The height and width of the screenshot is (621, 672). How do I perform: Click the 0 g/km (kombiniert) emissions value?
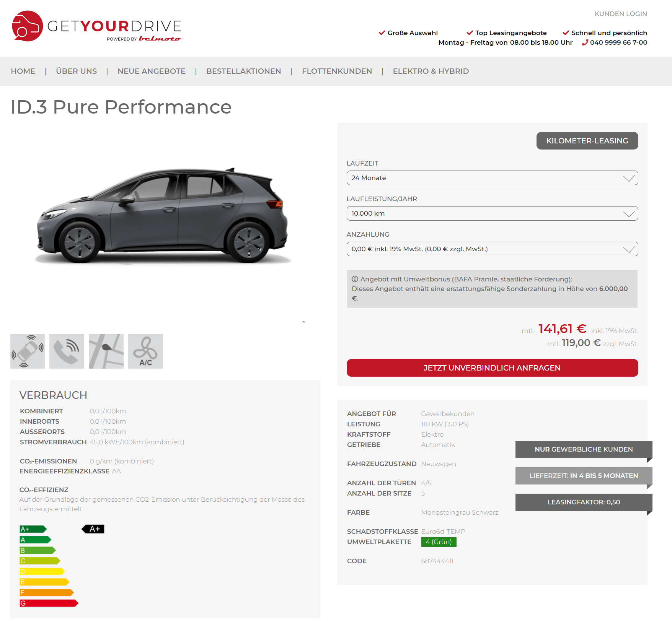122,461
